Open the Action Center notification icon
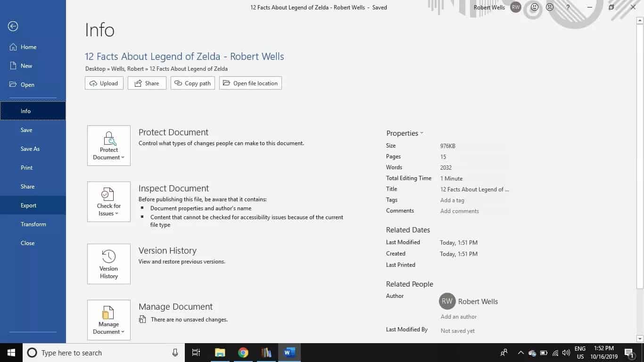644x362 pixels. click(x=629, y=353)
